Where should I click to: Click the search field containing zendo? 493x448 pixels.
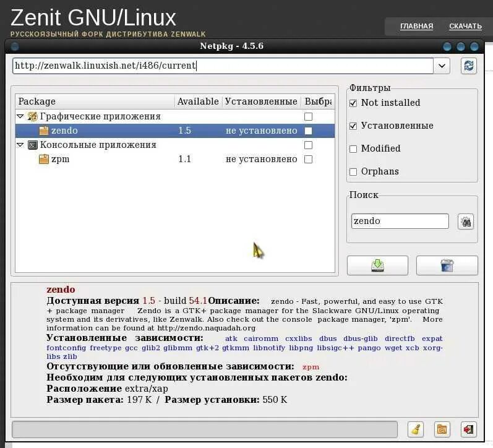coord(400,221)
